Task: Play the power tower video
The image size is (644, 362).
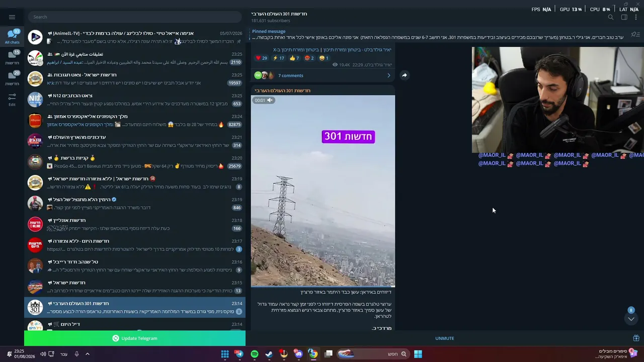Action: [323, 191]
